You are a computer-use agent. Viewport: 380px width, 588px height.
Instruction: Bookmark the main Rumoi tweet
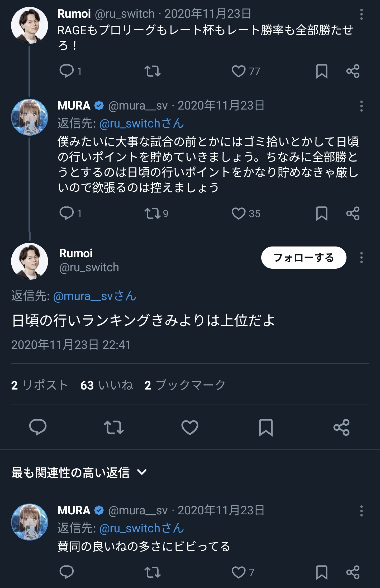(266, 427)
